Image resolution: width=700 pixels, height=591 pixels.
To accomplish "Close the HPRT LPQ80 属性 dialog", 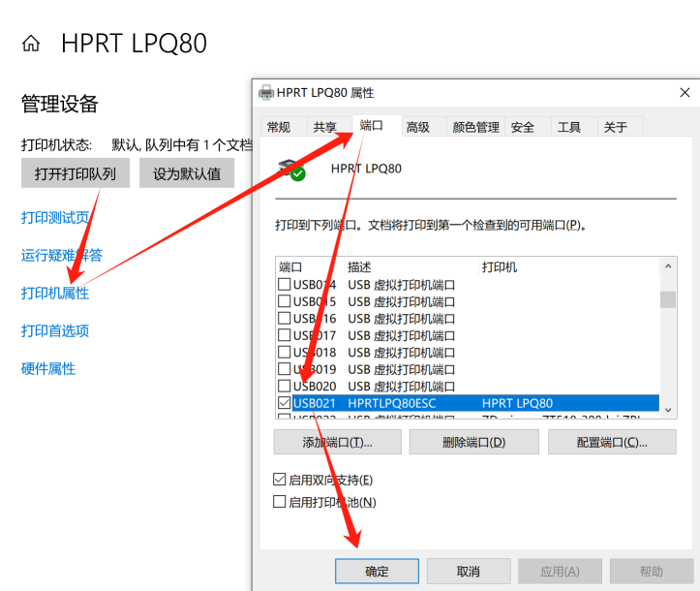I will [685, 92].
